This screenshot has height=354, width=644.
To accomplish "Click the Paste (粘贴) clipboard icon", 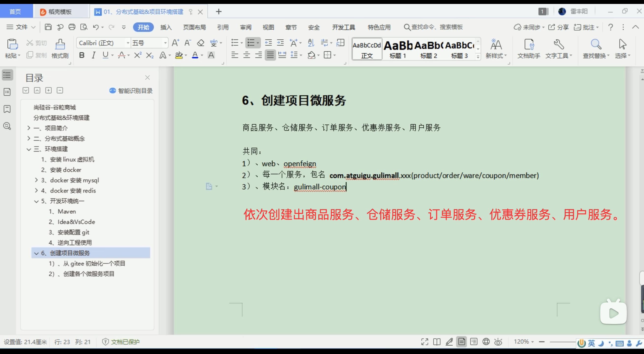I will (12, 44).
